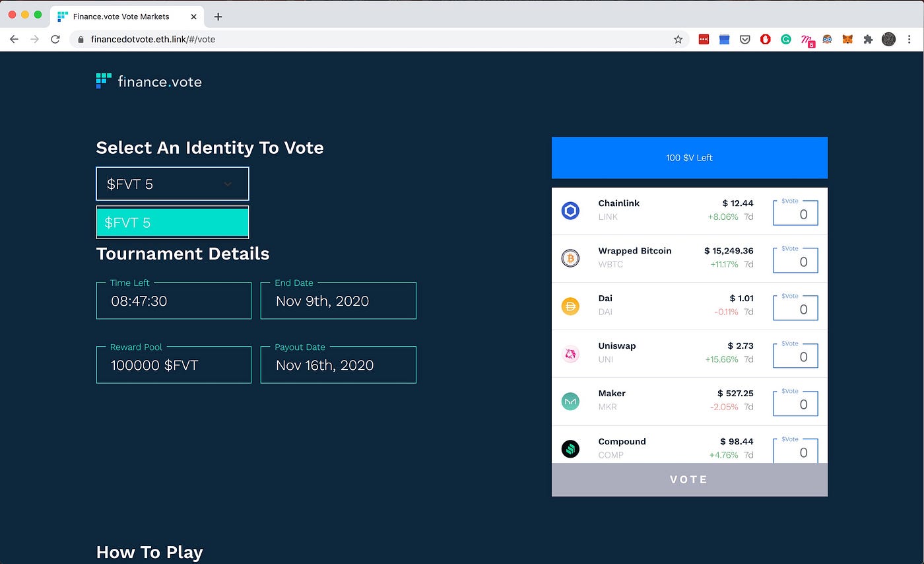
Task: Click the address bar lock icon
Action: coord(81,40)
